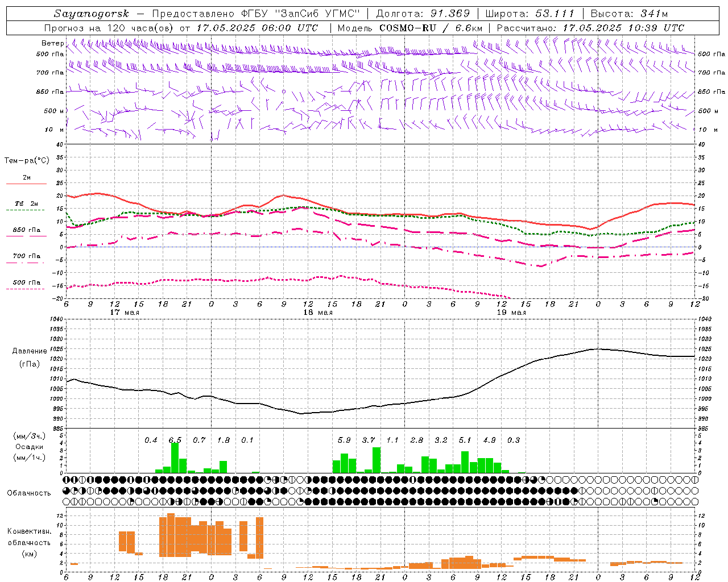This screenshot has width=728, height=582.
Task: Click the "1.8" precipitation amount value
Action: point(224,440)
